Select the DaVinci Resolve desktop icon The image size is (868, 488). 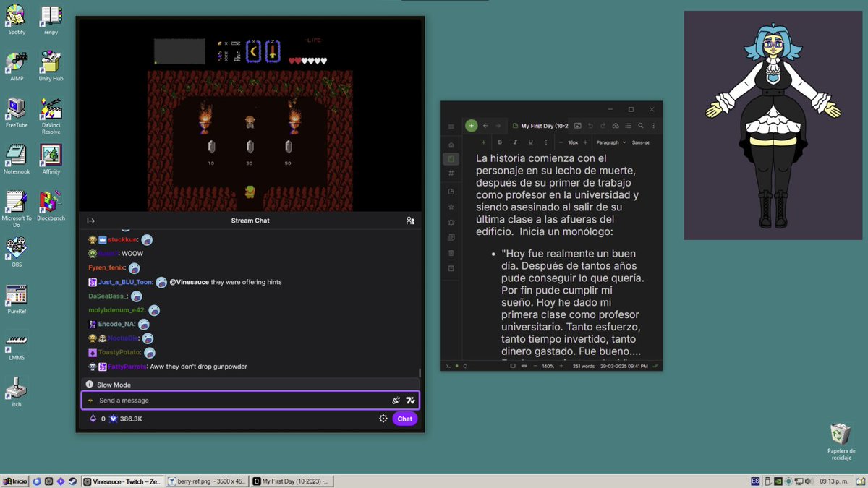coord(51,116)
